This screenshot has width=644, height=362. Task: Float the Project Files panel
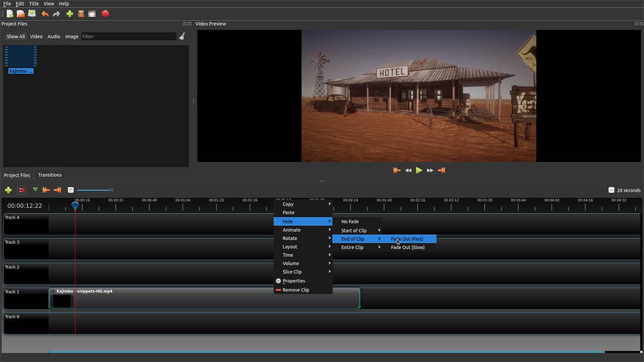(x=185, y=24)
